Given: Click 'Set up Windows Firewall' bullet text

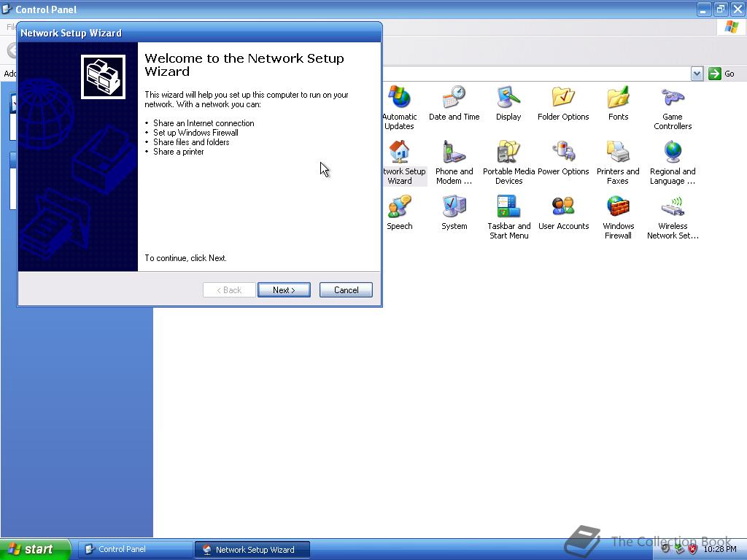Looking at the screenshot, I should pyautogui.click(x=196, y=133).
